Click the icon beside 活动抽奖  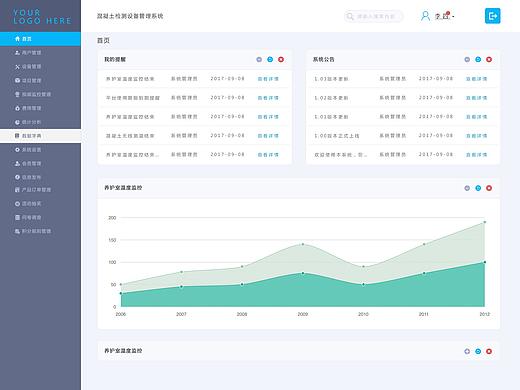point(17,203)
